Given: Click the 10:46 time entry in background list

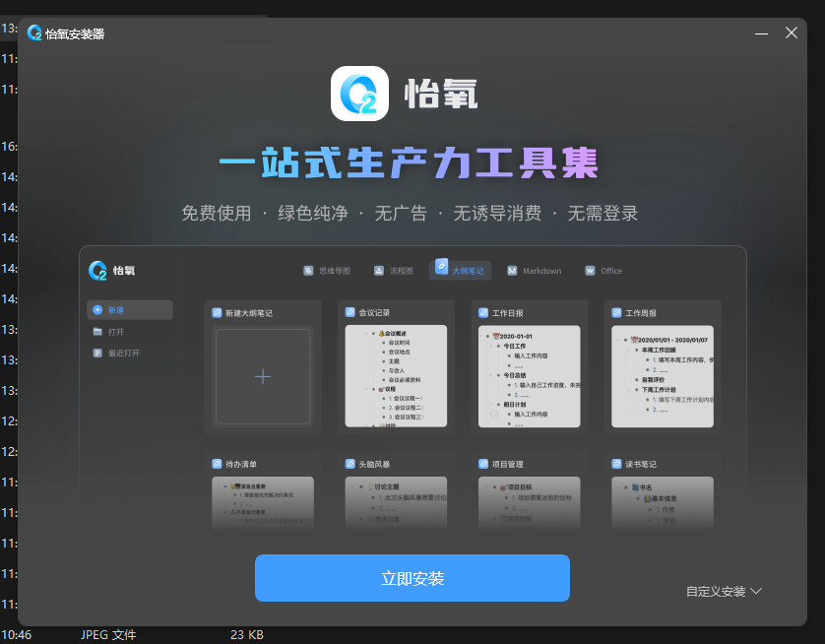Looking at the screenshot, I should [x=17, y=635].
